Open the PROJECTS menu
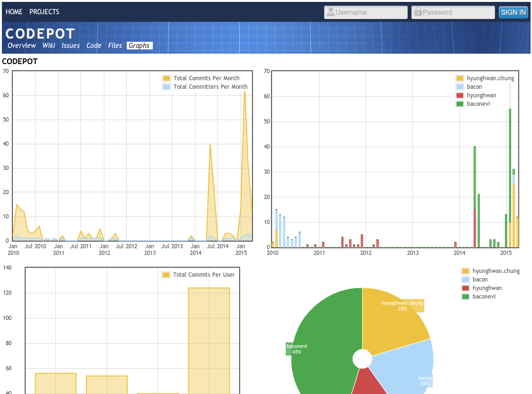Viewport: 532px width, 394px height. [44, 12]
